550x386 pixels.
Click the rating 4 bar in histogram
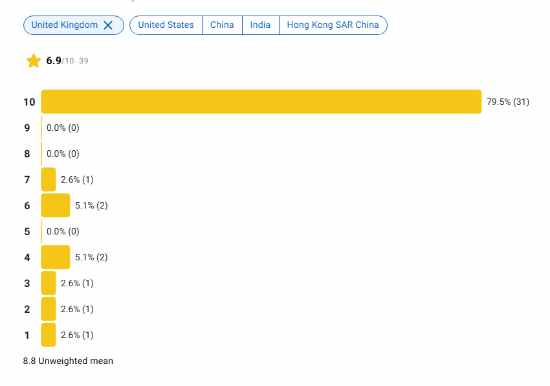[55, 257]
